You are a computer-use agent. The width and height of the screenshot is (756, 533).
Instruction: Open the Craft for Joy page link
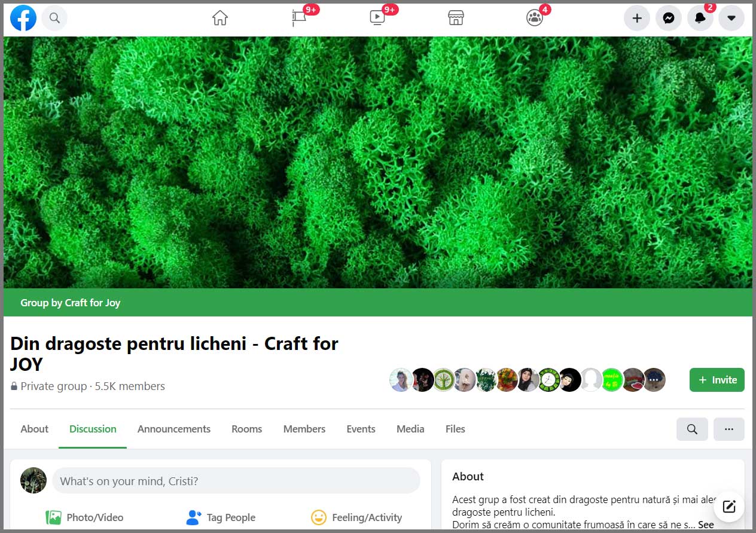(x=92, y=303)
